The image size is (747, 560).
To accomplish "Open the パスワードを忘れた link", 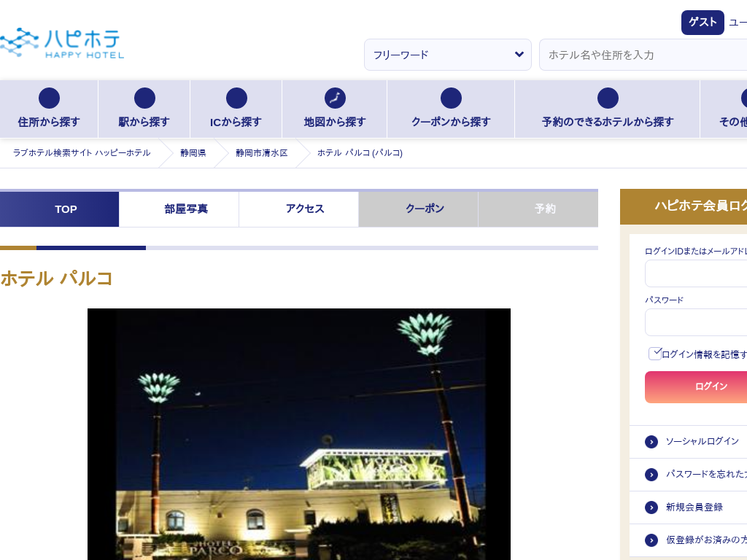I will coord(706,474).
